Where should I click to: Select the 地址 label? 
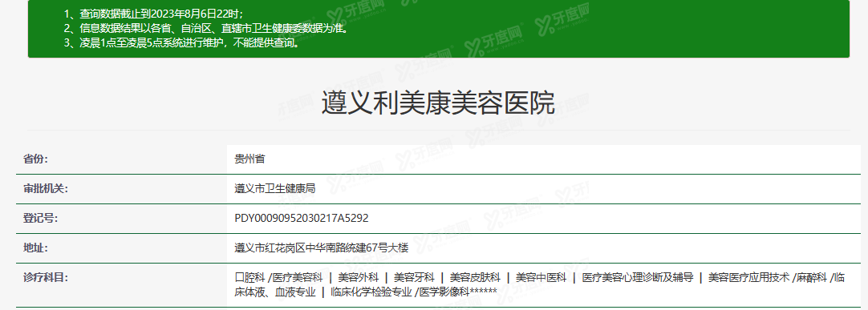pyautogui.click(x=36, y=248)
